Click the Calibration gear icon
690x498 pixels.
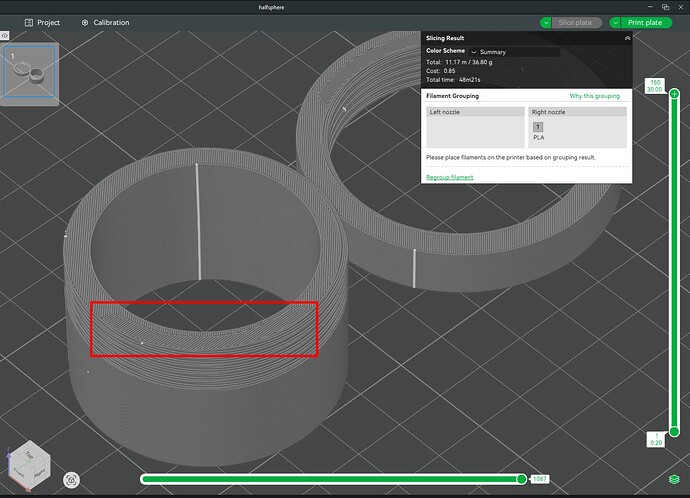(85, 22)
